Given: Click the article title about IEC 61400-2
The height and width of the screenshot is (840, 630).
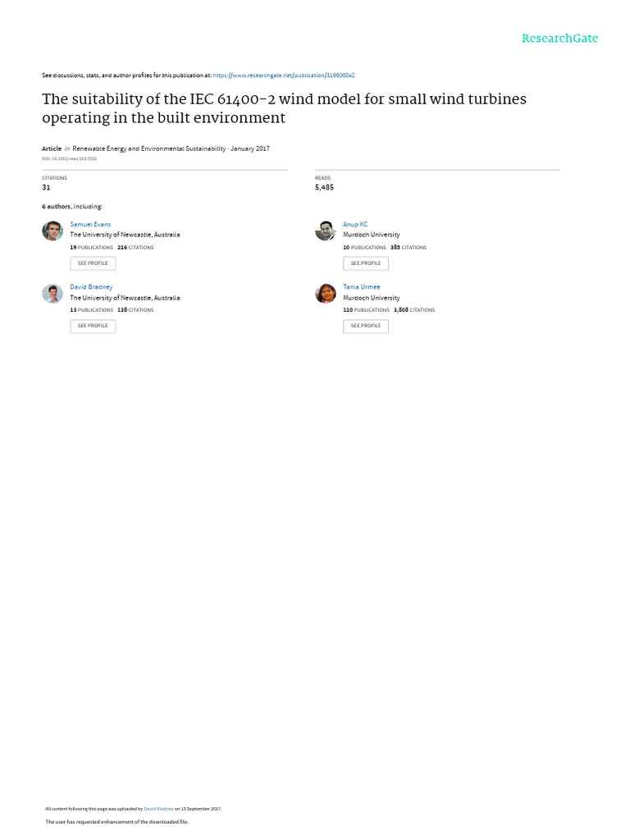Looking at the screenshot, I should 284,108.
